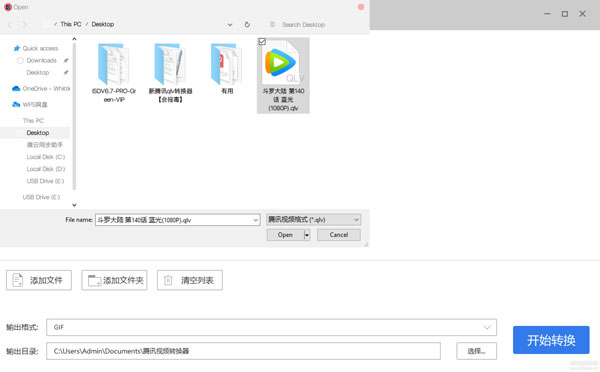600x372 pixels.
Task: Open OneDrive in the sidebar
Action: point(41,88)
